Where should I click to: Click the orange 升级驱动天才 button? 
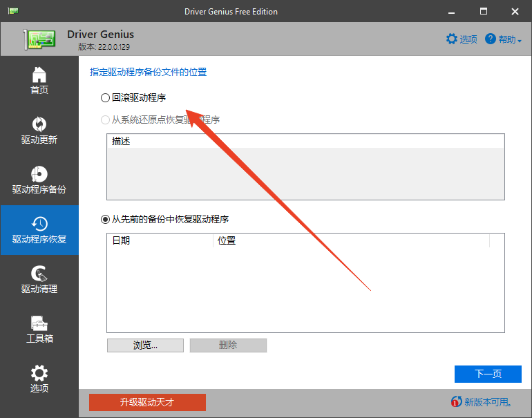pos(147,402)
